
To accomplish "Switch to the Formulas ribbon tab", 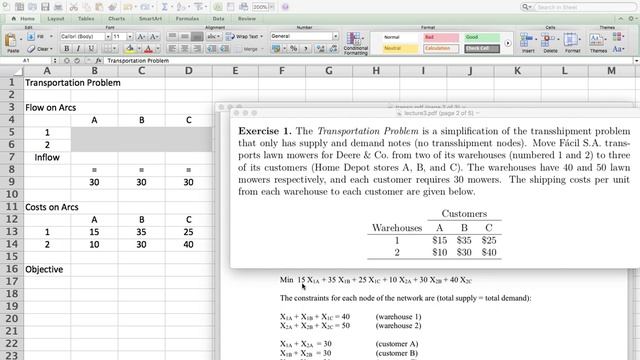I will click(187, 19).
